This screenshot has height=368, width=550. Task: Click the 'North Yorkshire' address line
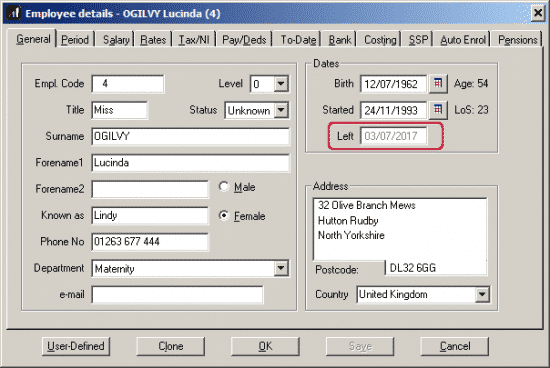coord(351,235)
